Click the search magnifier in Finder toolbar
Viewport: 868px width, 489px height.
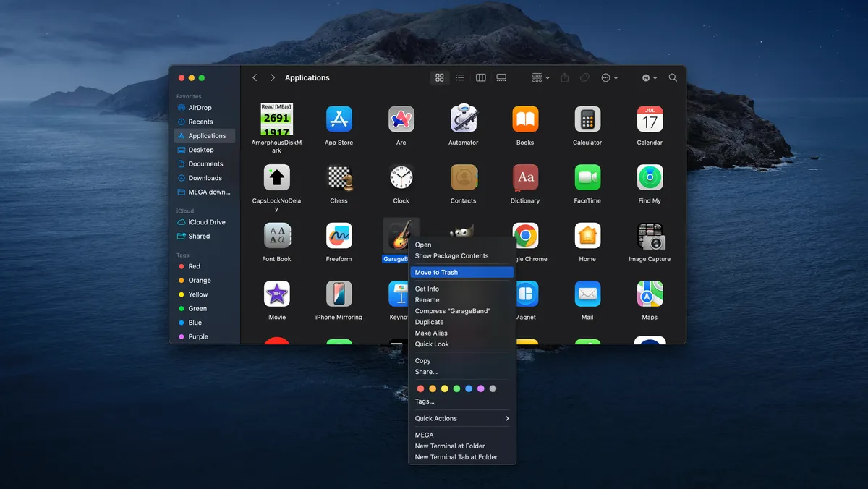point(673,77)
